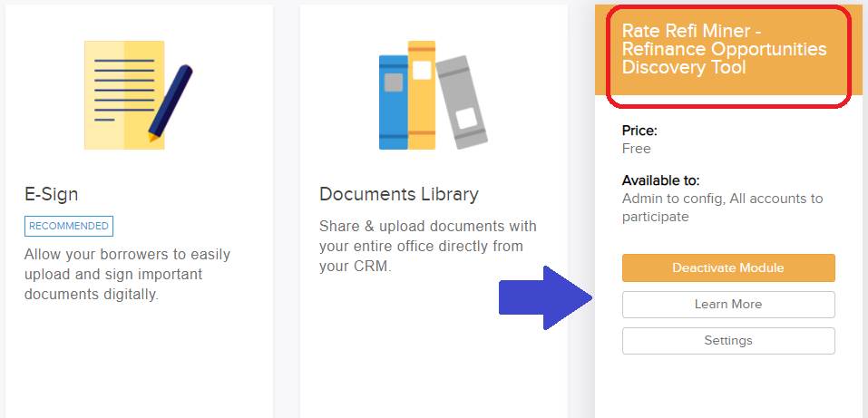Click the Price: Free label
Viewport: 868px width, 418px height.
pyautogui.click(x=639, y=140)
